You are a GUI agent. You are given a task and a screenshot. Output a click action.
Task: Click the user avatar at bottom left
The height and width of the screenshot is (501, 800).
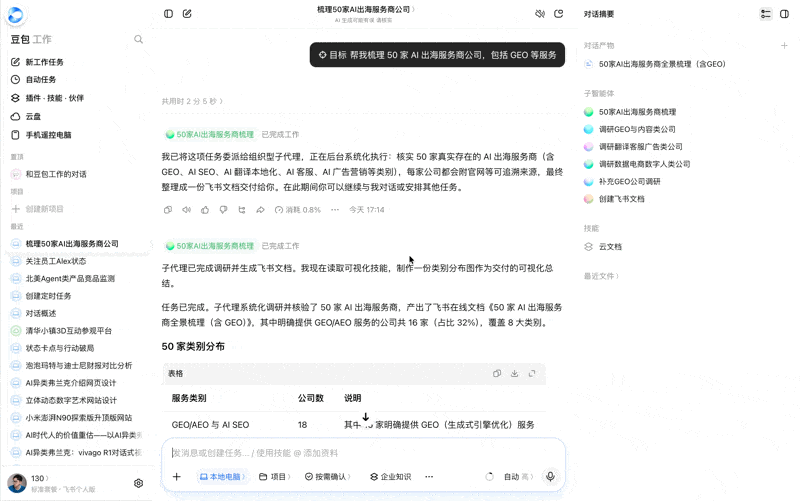(17, 483)
